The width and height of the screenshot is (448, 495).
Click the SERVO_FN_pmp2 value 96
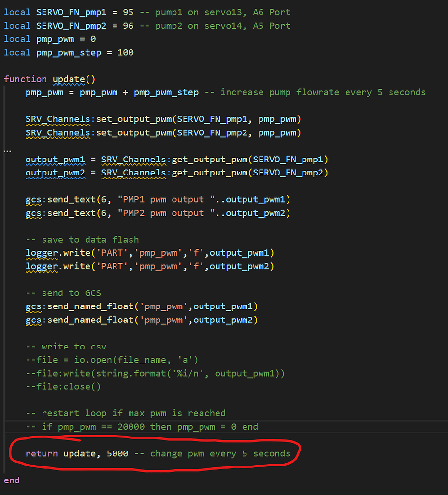coord(127,26)
